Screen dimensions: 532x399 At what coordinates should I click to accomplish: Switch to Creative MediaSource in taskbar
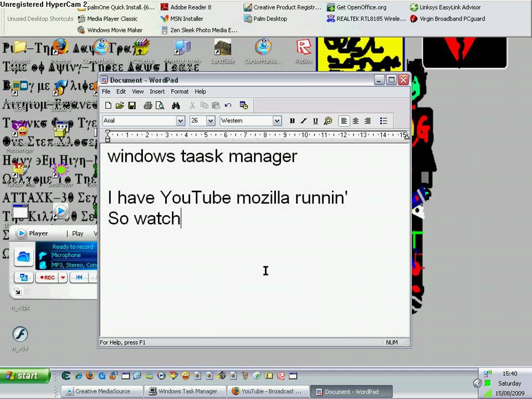pyautogui.click(x=102, y=391)
